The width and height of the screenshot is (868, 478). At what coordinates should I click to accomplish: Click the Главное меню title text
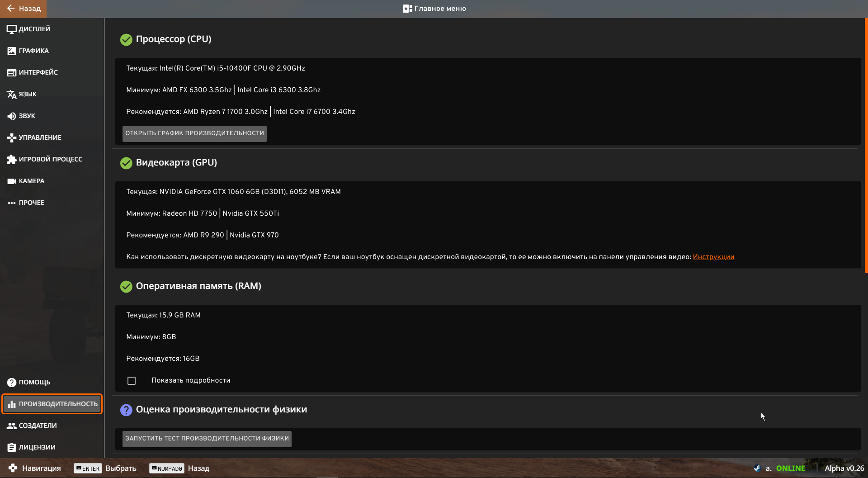[440, 9]
